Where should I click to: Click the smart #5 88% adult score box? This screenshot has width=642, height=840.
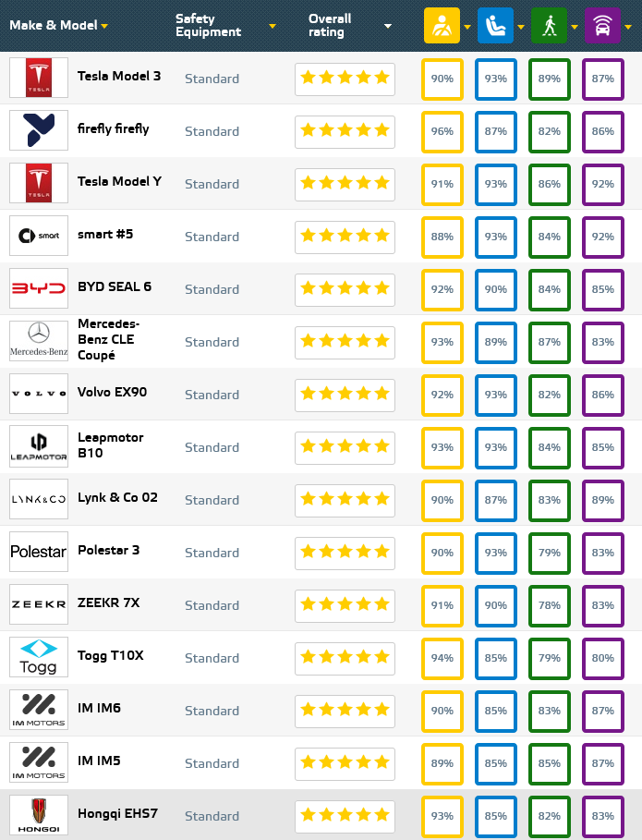442,237
